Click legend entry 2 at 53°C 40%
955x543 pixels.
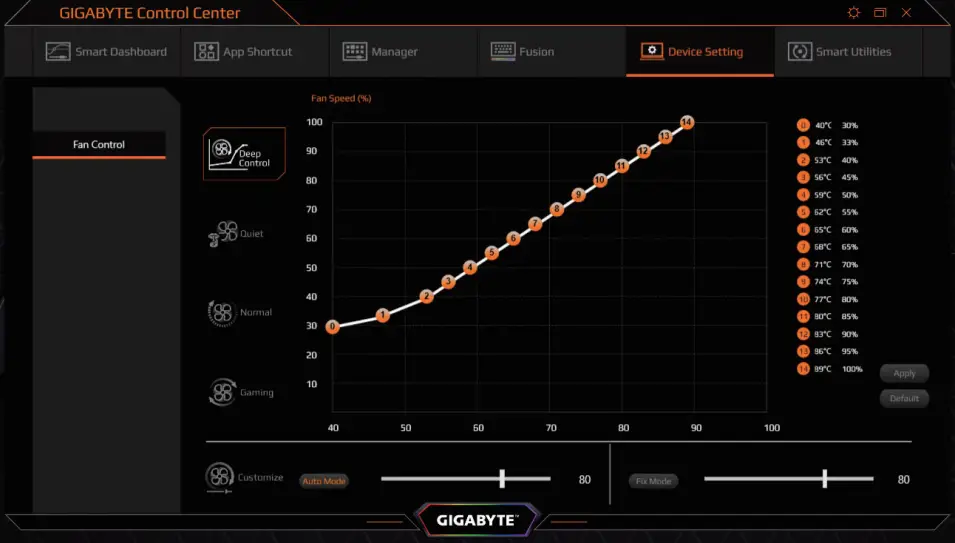(x=828, y=160)
